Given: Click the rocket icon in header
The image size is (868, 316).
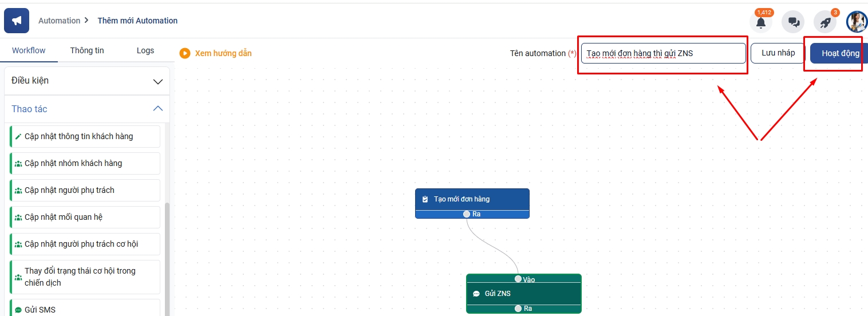Looking at the screenshot, I should 825,22.
